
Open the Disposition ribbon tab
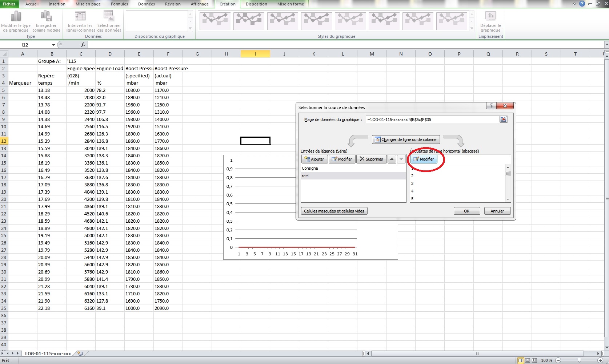tap(256, 4)
